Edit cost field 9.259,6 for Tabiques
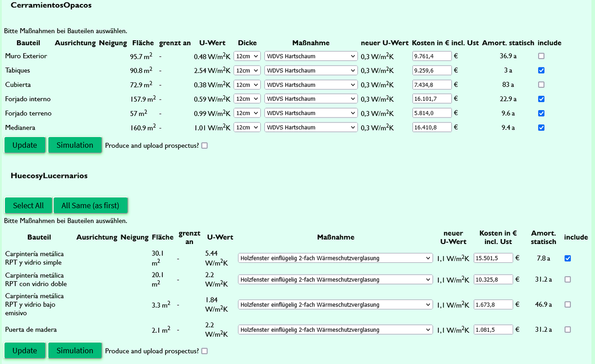This screenshot has width=595, height=364. [x=432, y=70]
